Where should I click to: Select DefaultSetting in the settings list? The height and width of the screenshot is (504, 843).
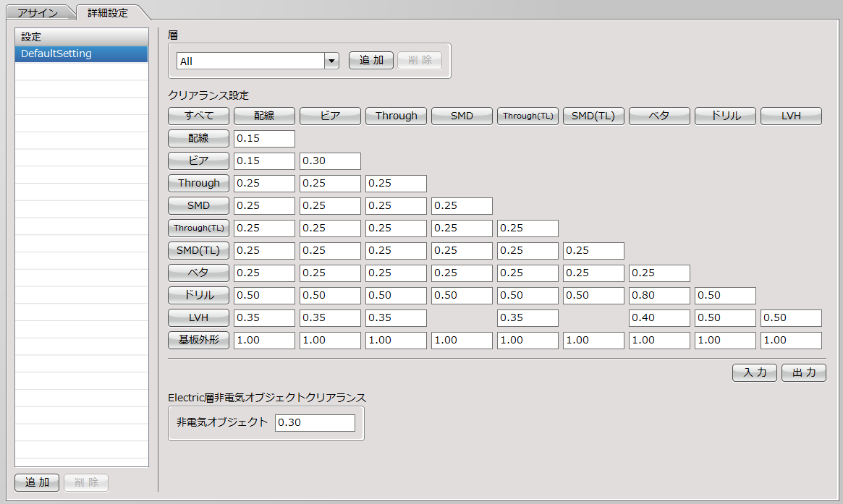point(81,54)
